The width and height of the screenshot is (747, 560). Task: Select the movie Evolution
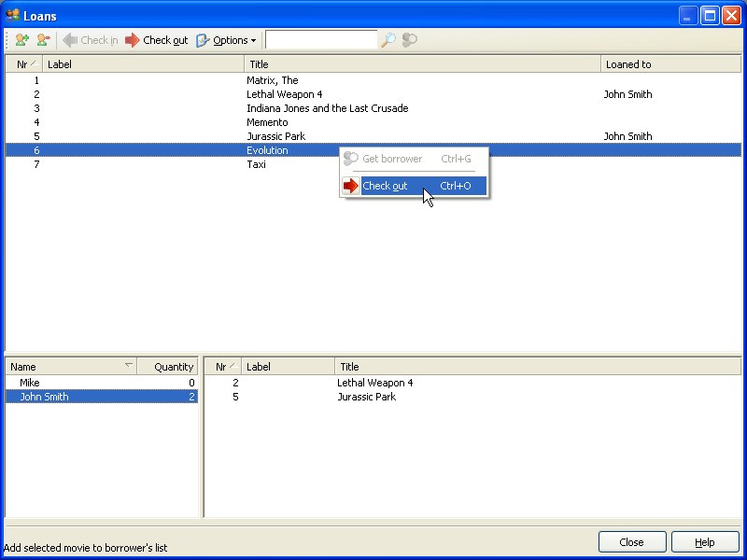373,150
